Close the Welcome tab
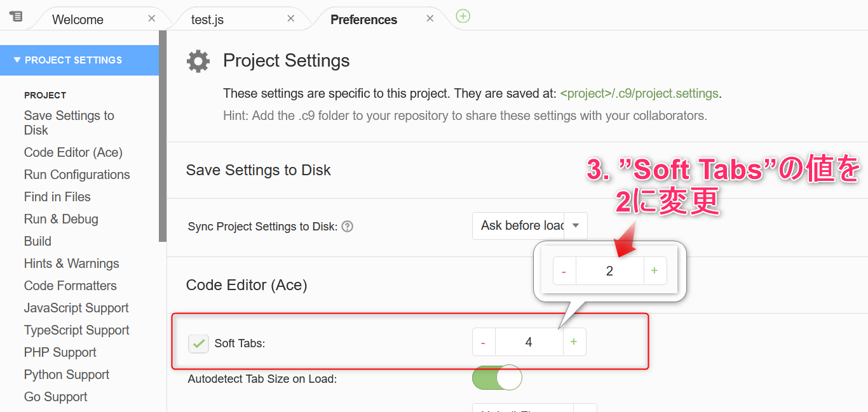 point(151,18)
